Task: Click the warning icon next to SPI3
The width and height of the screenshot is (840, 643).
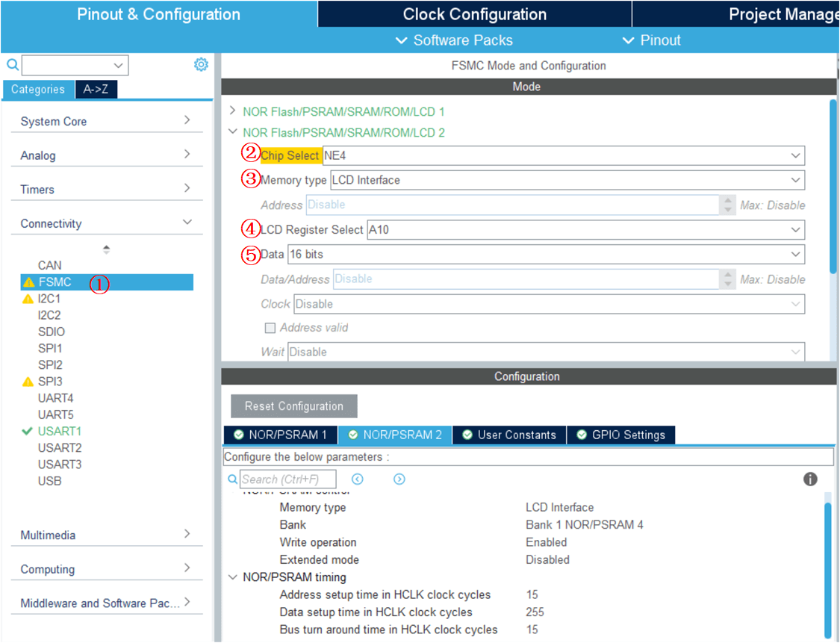Action: point(28,382)
